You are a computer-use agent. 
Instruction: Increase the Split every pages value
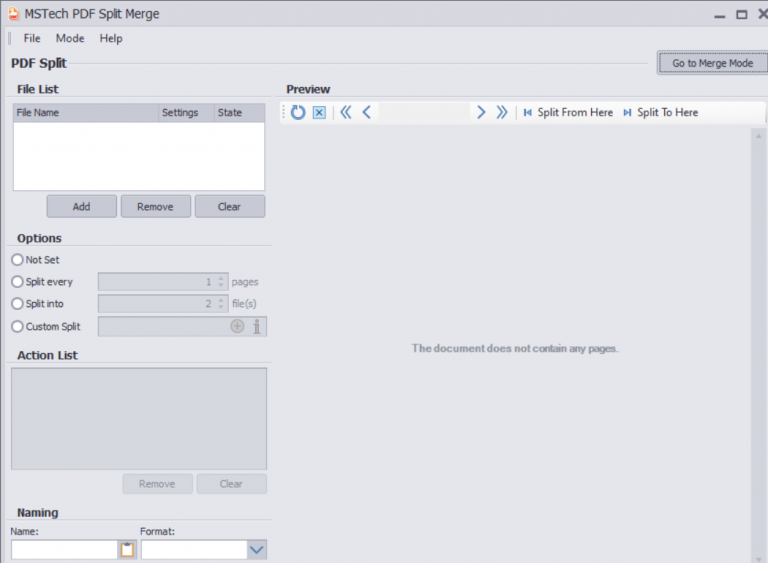(221, 278)
